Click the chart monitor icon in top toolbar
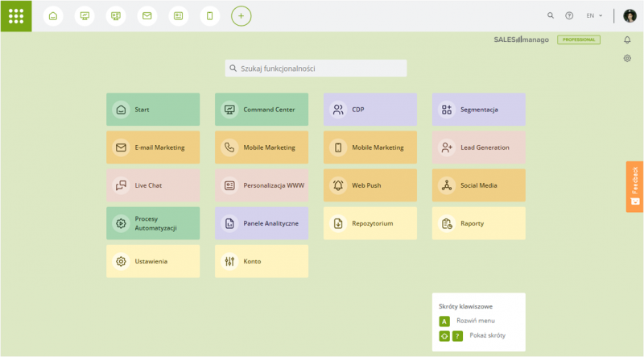 pos(85,16)
